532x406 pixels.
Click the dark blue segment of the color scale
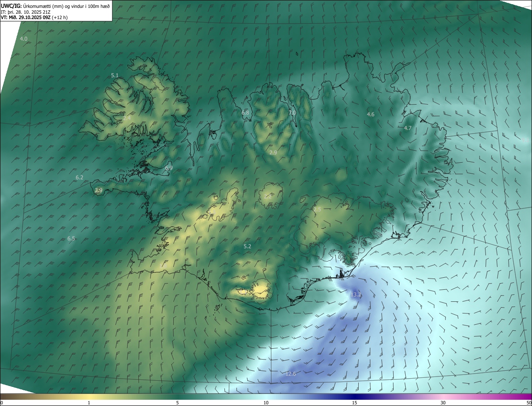click(355, 396)
